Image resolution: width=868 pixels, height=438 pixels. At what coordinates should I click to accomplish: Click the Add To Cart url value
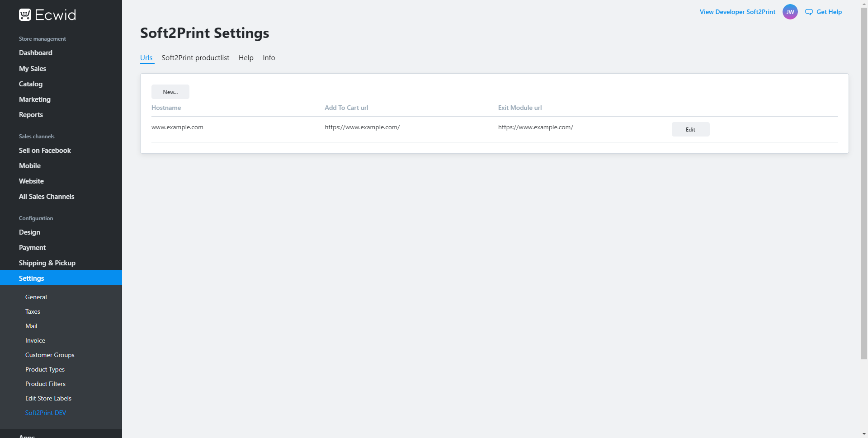pyautogui.click(x=362, y=127)
